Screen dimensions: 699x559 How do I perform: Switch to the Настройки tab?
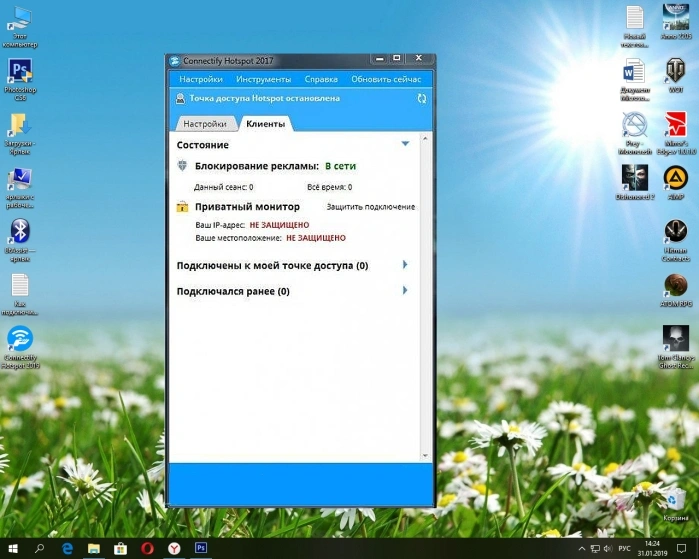[205, 124]
